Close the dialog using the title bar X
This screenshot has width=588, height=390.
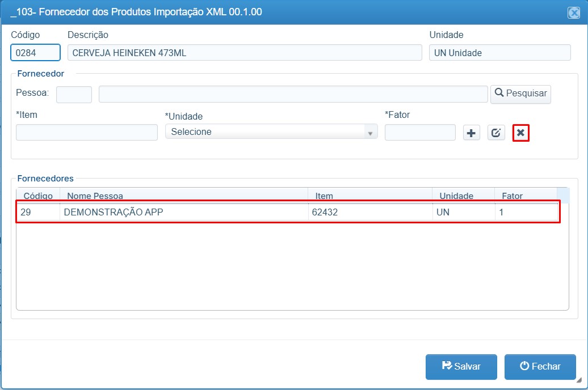[574, 13]
